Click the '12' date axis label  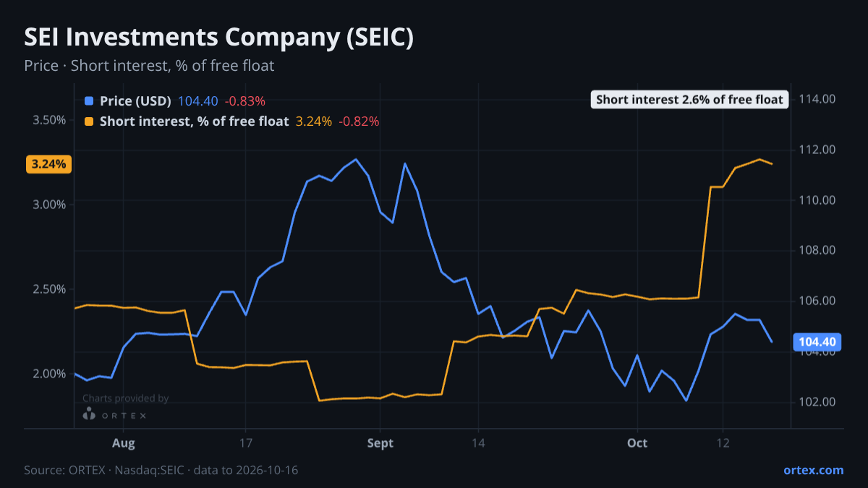723,442
